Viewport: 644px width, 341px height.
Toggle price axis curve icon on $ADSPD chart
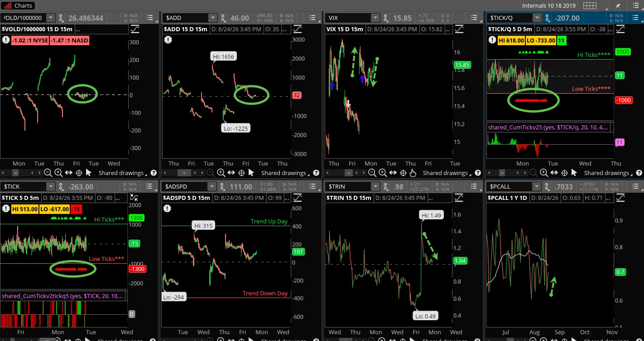point(297,198)
